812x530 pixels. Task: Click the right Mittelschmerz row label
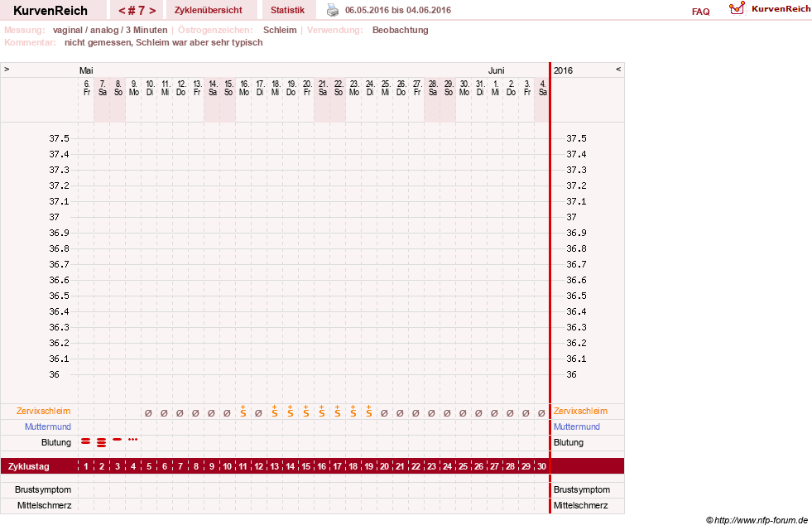580,505
